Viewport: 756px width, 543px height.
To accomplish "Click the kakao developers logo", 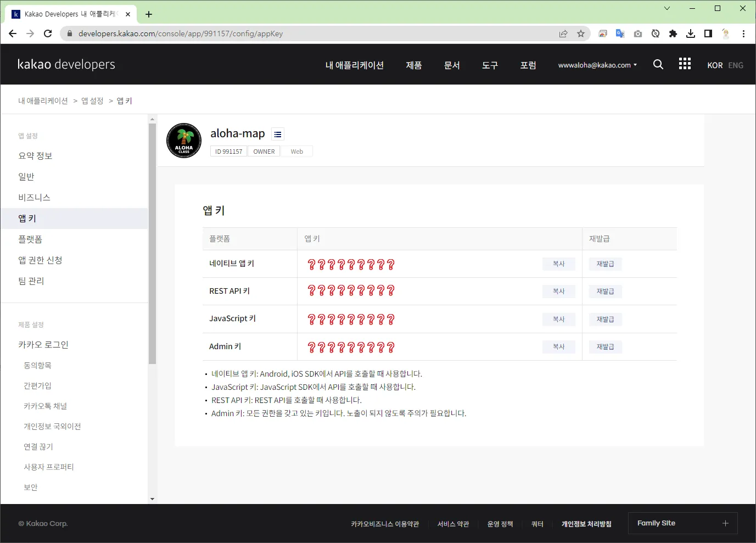I will (x=66, y=64).
